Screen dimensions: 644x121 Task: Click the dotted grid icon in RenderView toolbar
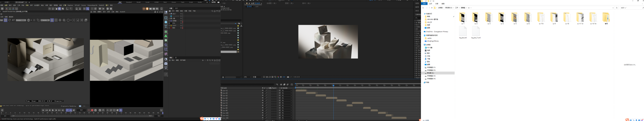[56, 20]
